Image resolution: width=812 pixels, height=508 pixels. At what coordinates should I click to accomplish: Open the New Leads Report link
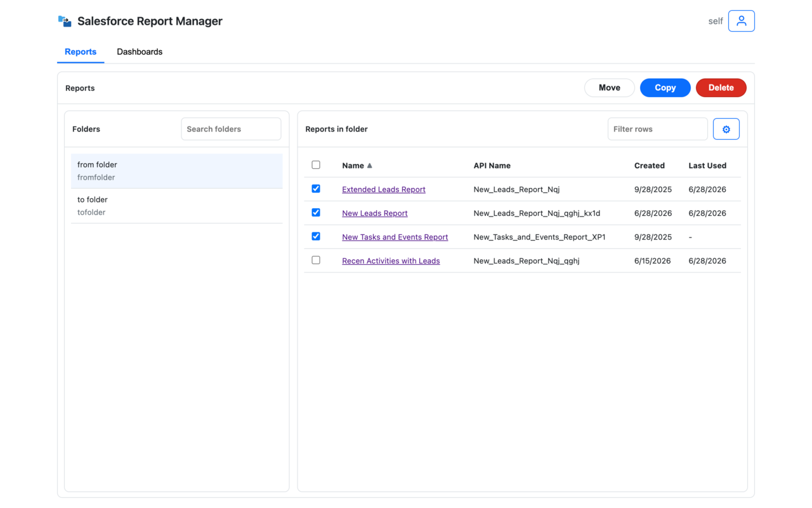(375, 213)
